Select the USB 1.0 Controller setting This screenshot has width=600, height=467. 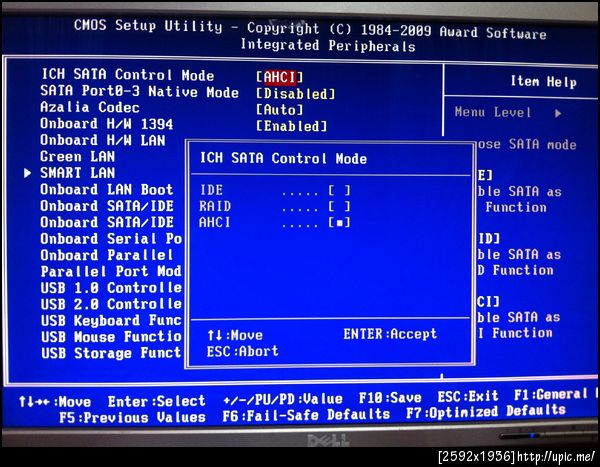111,288
